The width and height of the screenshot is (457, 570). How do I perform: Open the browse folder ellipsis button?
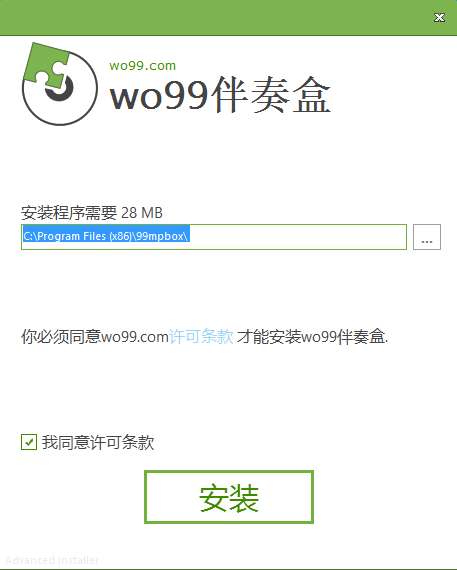[x=427, y=237]
